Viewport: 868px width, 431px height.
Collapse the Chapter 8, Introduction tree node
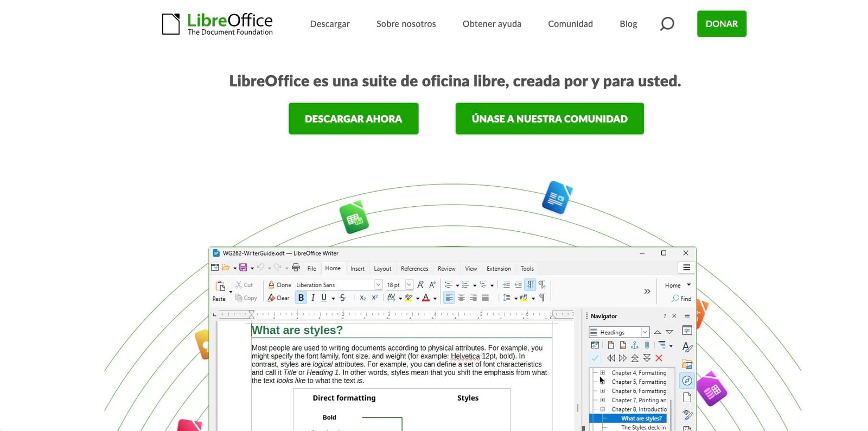coord(602,409)
